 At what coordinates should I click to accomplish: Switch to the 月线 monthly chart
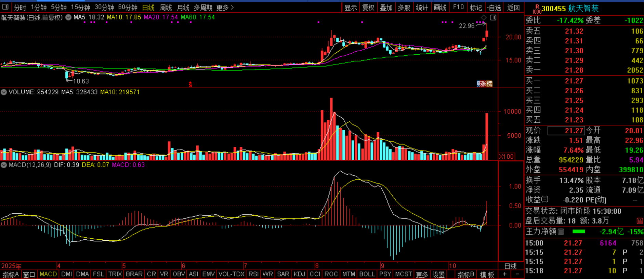coord(183,7)
